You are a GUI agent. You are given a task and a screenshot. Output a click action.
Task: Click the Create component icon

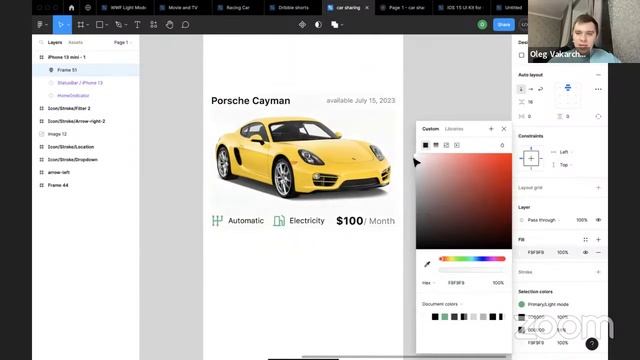[x=302, y=25]
